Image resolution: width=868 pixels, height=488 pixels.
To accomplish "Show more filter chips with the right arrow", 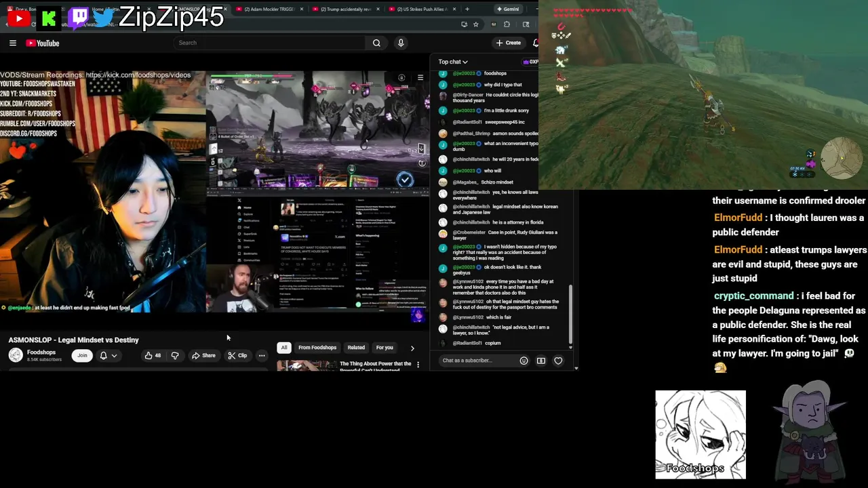I will tap(412, 348).
